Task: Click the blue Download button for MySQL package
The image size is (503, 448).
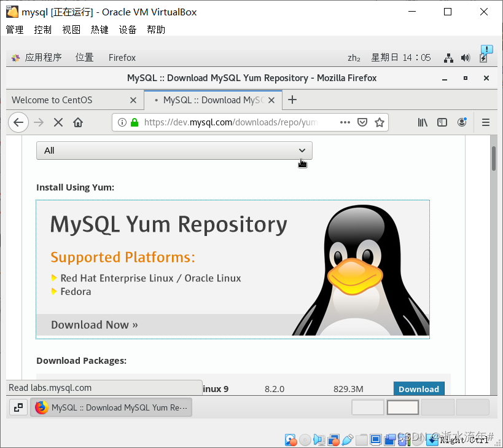Action: coord(418,389)
